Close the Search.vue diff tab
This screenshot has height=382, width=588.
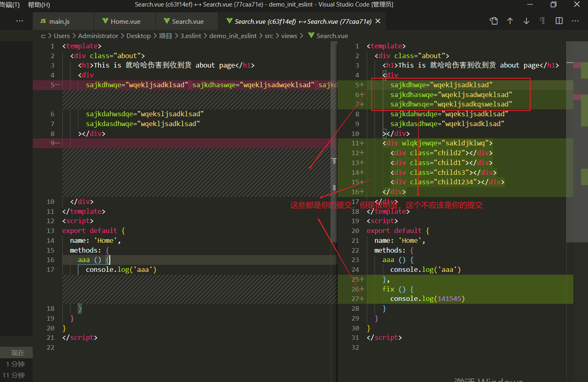378,21
